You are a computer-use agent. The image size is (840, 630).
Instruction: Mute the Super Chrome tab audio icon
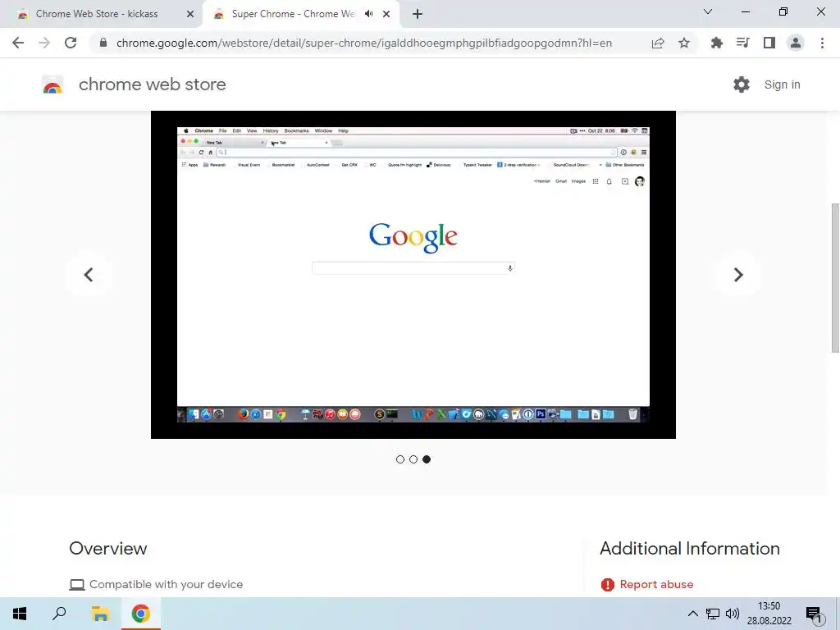[368, 14]
